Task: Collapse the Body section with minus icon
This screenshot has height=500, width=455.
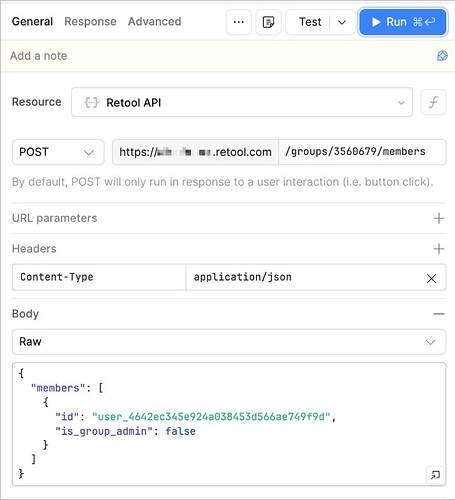Action: pos(439,314)
